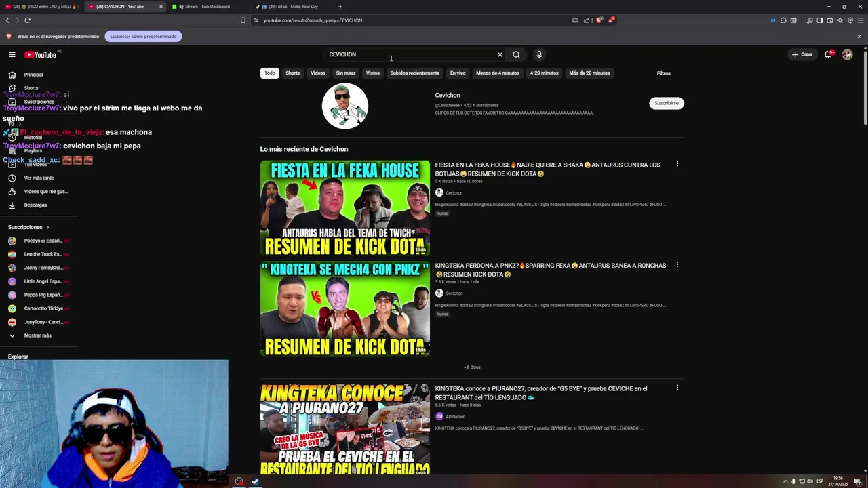Open the FIESTA EN LA FEKA HOUSE title
868x488 pixels.
(x=547, y=169)
